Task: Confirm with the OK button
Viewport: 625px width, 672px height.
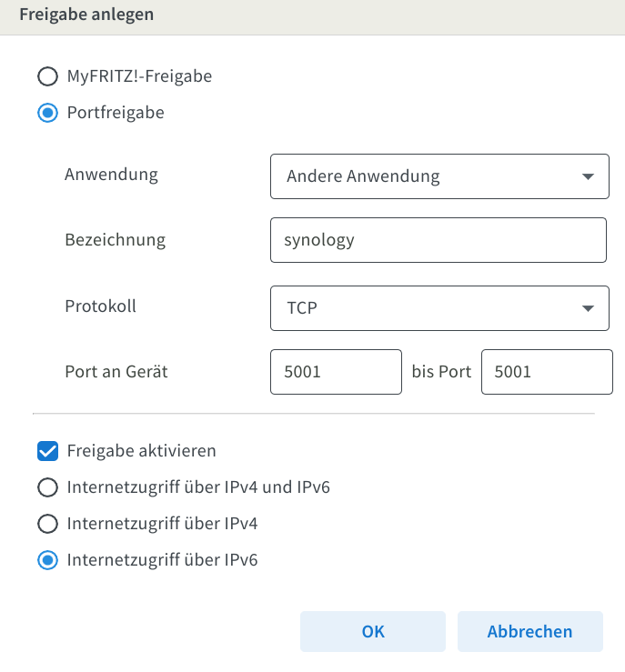Action: click(372, 632)
